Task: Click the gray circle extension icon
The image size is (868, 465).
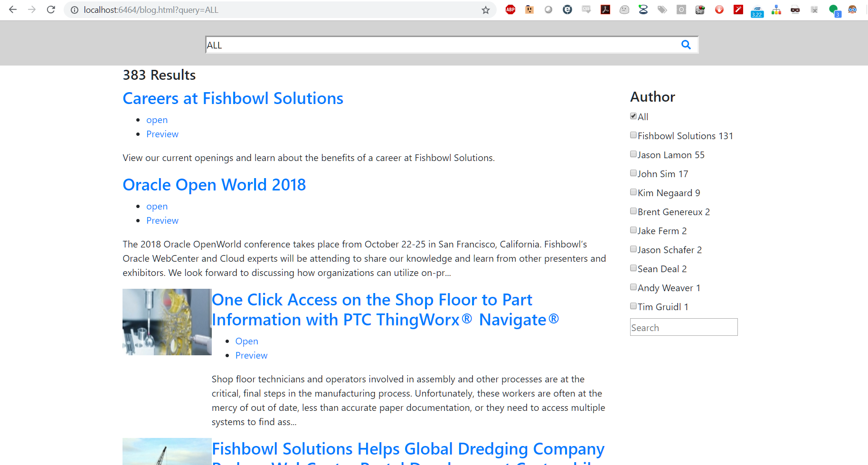Action: pyautogui.click(x=548, y=9)
